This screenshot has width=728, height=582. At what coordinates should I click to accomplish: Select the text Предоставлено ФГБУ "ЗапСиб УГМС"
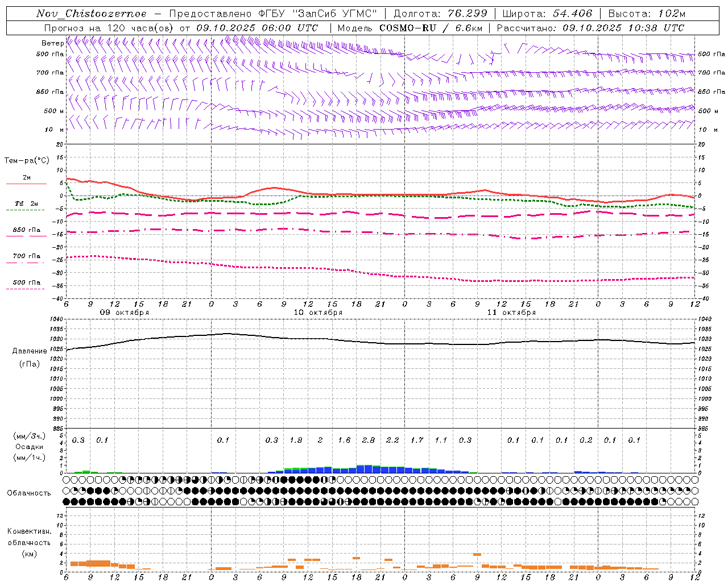point(273,14)
